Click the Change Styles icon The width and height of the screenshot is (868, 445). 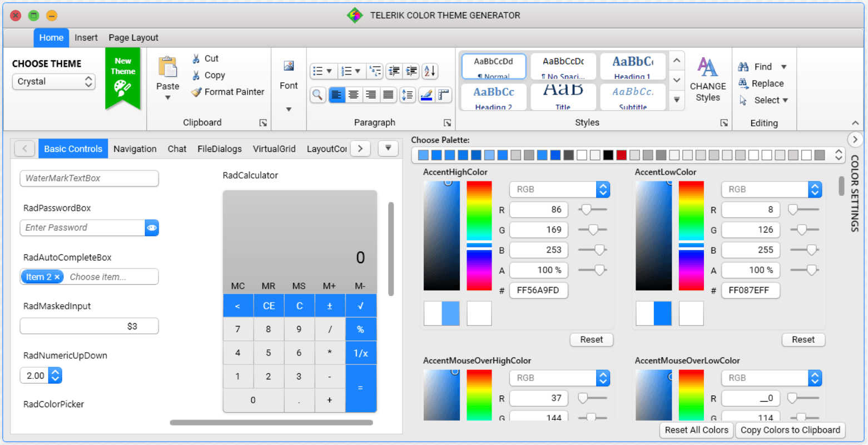(x=708, y=67)
